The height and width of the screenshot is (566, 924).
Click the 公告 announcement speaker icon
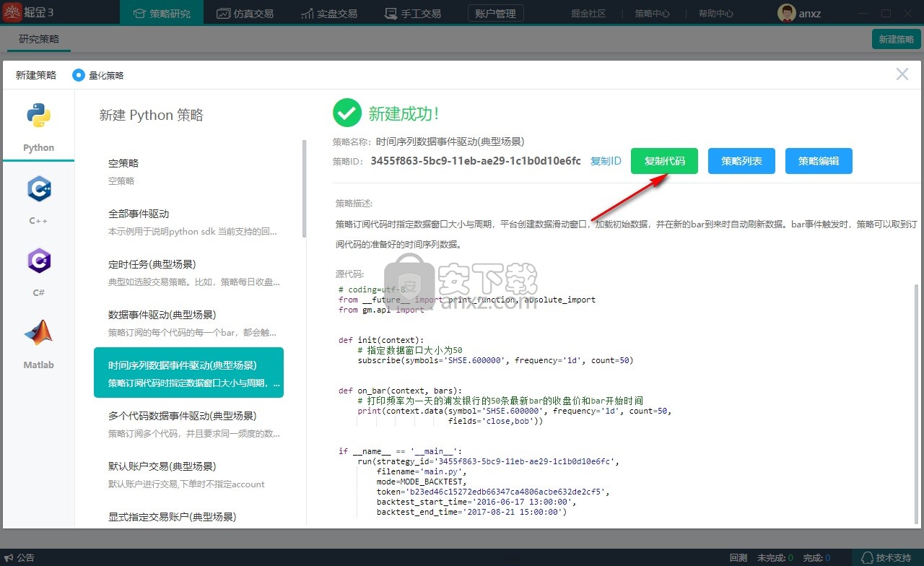click(x=8, y=557)
